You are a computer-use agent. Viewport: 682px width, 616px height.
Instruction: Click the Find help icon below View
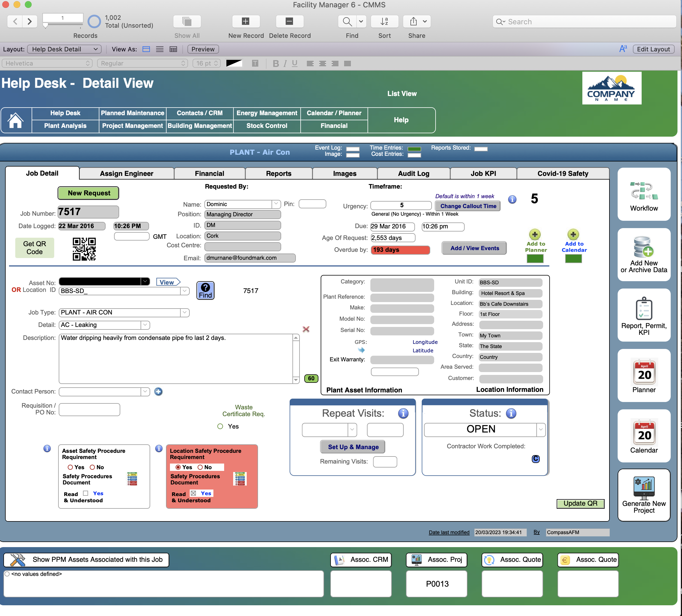tap(205, 290)
